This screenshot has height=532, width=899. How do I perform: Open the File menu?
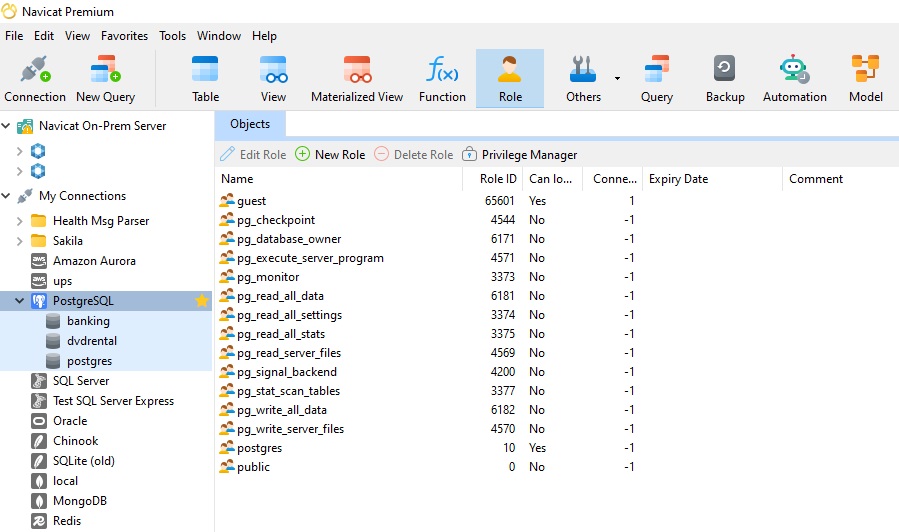pos(14,36)
